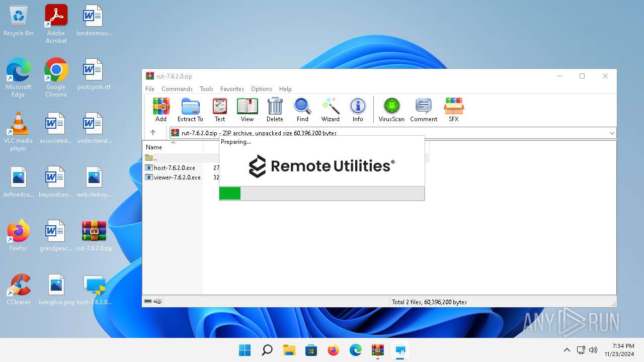Select livinglive.png desktop file

pos(56,289)
